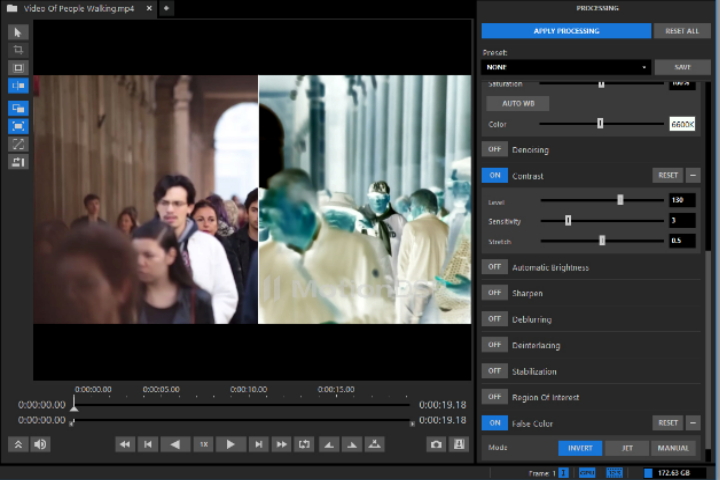Expand timeline with double chevron icon
720x480 pixels.
coord(18,444)
